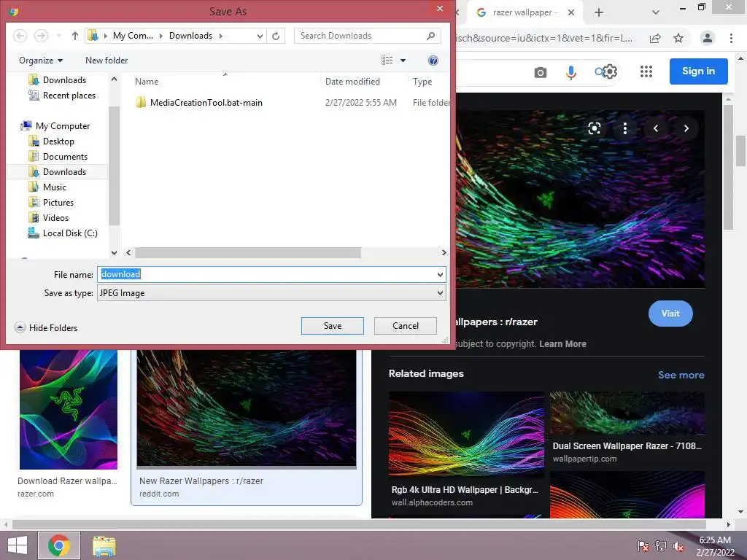Open the File name dropdown arrow
Screen dimensions: 747x560
point(440,274)
